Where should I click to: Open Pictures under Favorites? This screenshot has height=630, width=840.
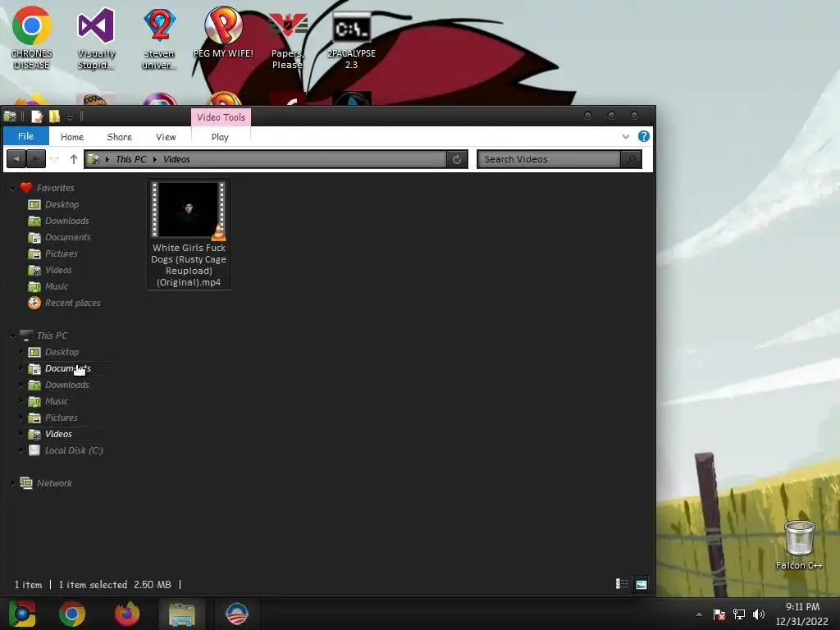61,253
